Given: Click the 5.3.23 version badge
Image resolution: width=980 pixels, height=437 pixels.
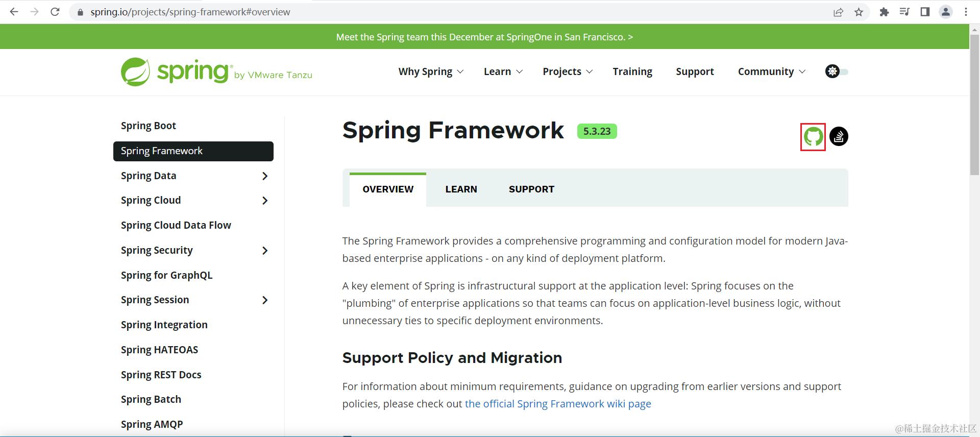Looking at the screenshot, I should (597, 131).
